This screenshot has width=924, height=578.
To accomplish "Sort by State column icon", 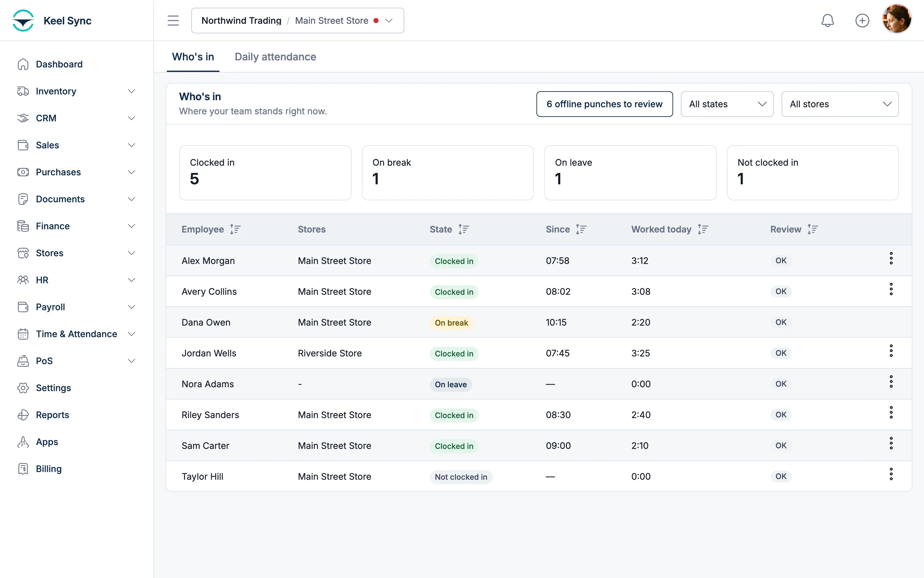I will click(x=464, y=229).
